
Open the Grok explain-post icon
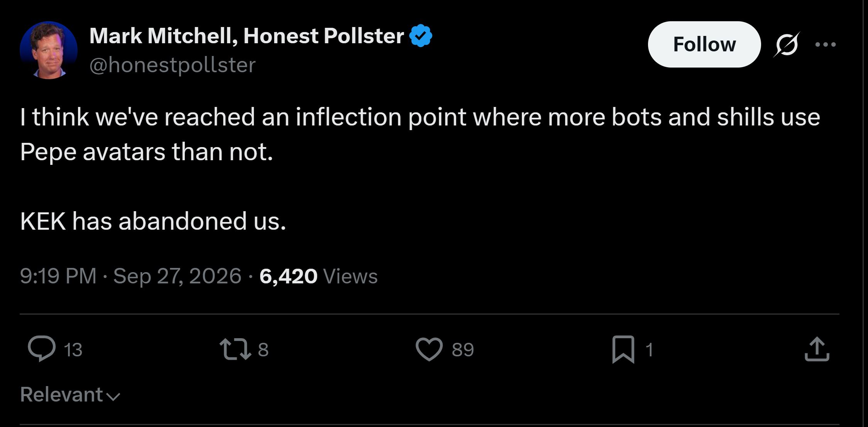[787, 44]
